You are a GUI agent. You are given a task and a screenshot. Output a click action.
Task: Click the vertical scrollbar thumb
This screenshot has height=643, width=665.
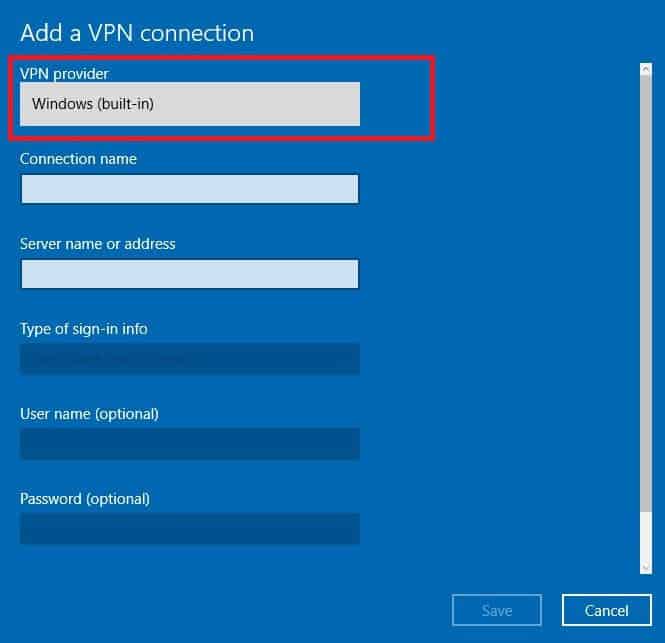[646, 294]
